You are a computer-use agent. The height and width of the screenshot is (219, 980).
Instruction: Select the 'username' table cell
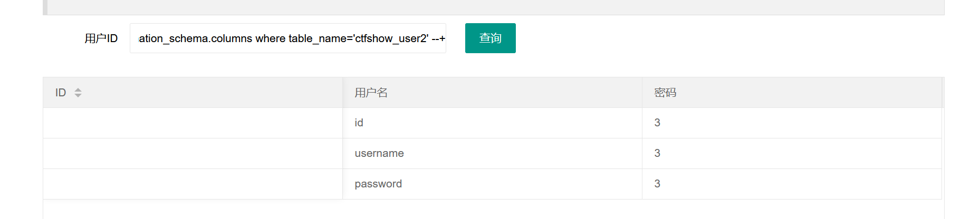(x=379, y=153)
